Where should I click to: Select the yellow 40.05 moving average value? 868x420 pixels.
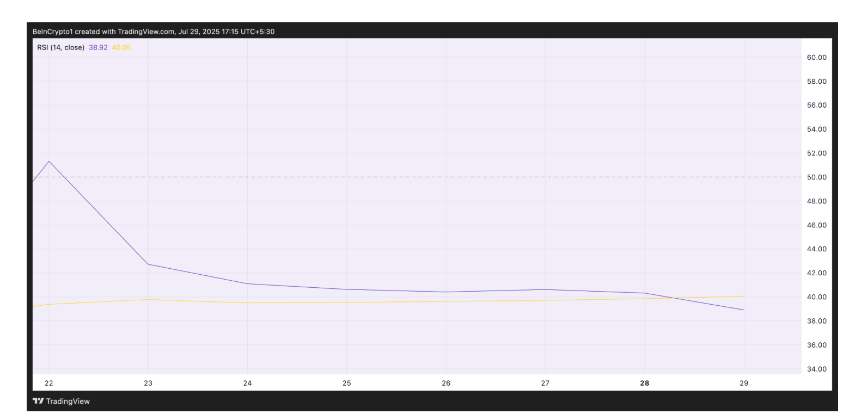pyautogui.click(x=121, y=47)
